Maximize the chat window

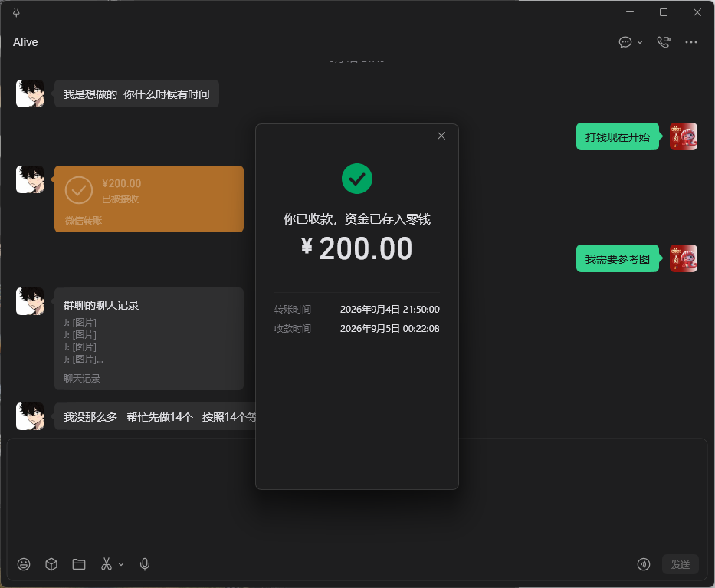pyautogui.click(x=664, y=12)
